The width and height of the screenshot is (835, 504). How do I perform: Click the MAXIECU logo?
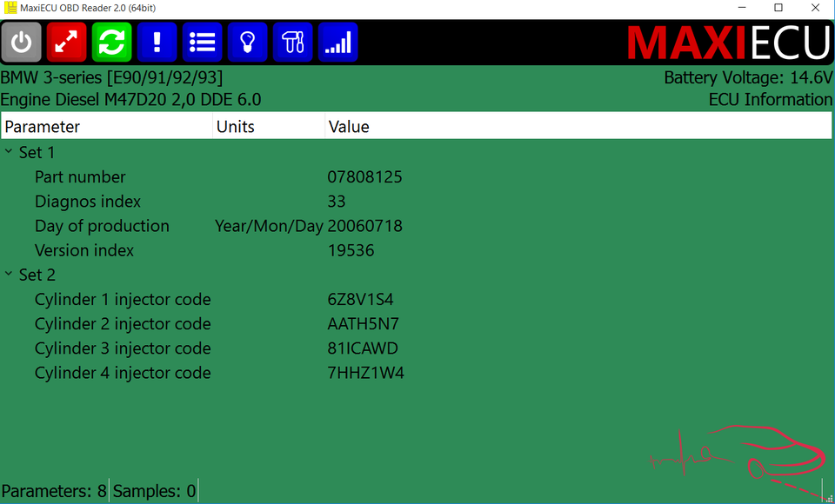pyautogui.click(x=729, y=43)
